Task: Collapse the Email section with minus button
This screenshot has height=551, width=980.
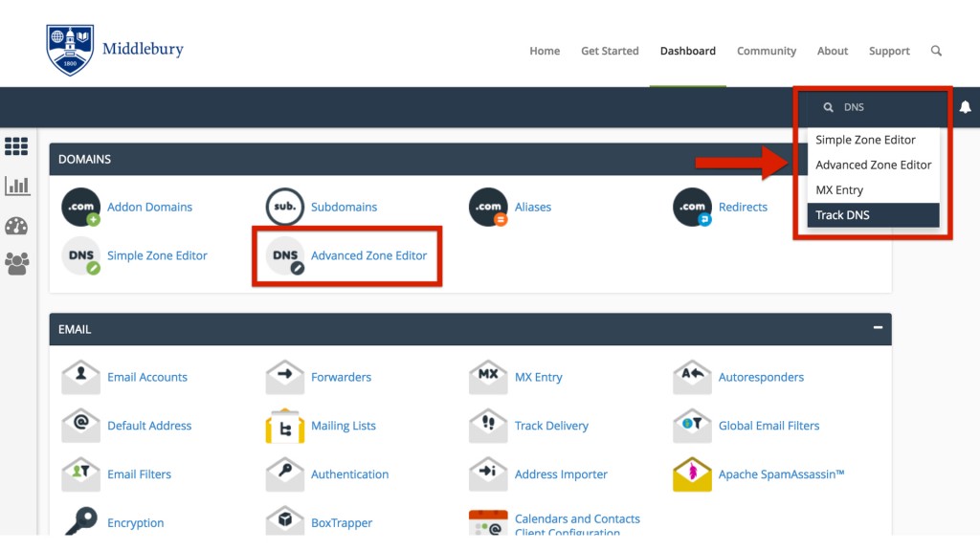Action: coord(878,328)
